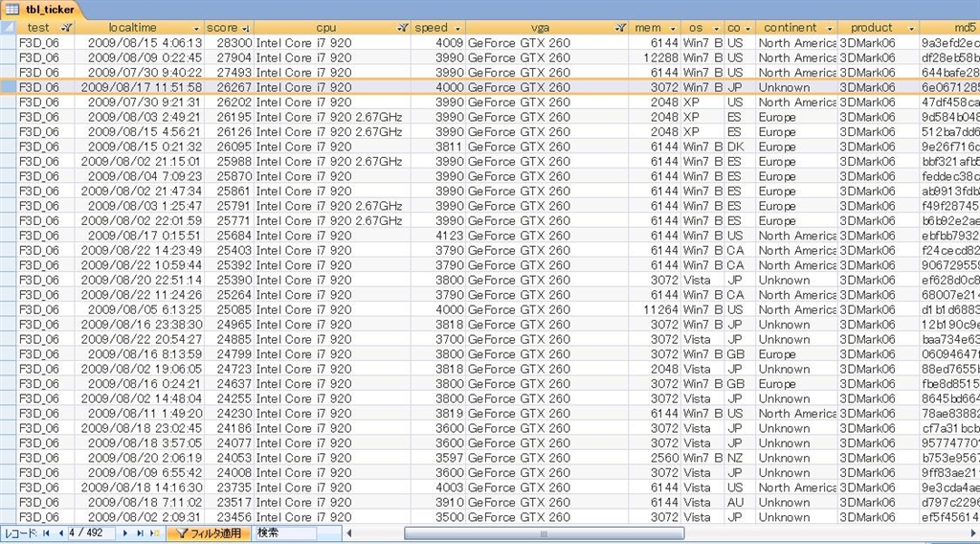The height and width of the screenshot is (544, 980).
Task: Click speed cell 3700
Action: 438,340
